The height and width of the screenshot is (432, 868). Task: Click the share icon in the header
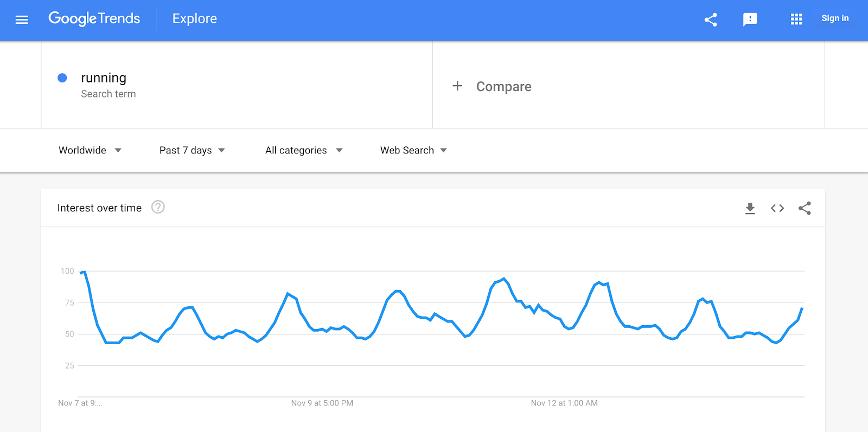click(711, 20)
